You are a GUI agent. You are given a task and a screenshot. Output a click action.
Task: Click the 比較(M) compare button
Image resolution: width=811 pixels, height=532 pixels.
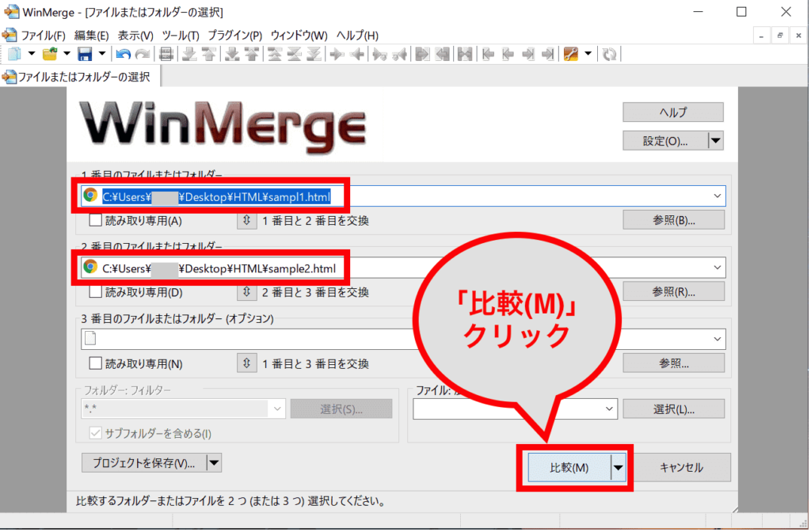pyautogui.click(x=569, y=467)
